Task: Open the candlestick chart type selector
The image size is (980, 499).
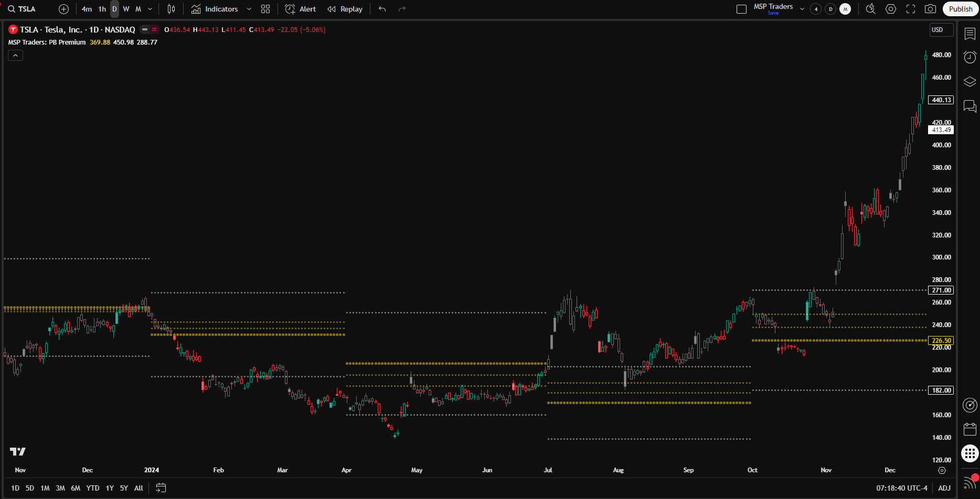Action: pyautogui.click(x=171, y=9)
